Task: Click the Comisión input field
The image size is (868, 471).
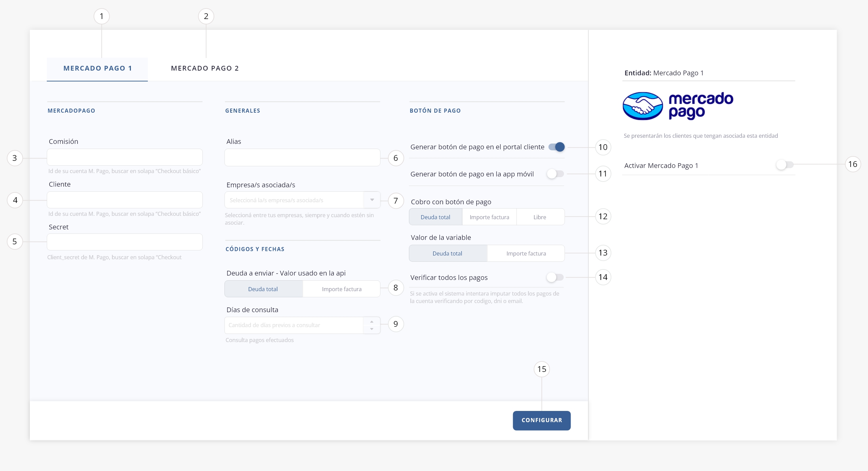Action: click(124, 157)
